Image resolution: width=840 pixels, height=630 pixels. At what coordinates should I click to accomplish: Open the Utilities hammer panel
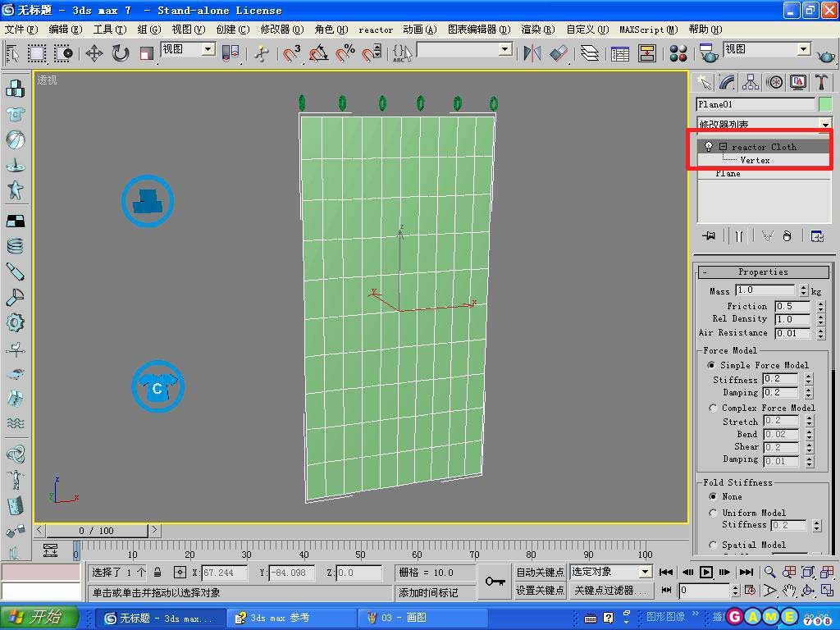(821, 82)
